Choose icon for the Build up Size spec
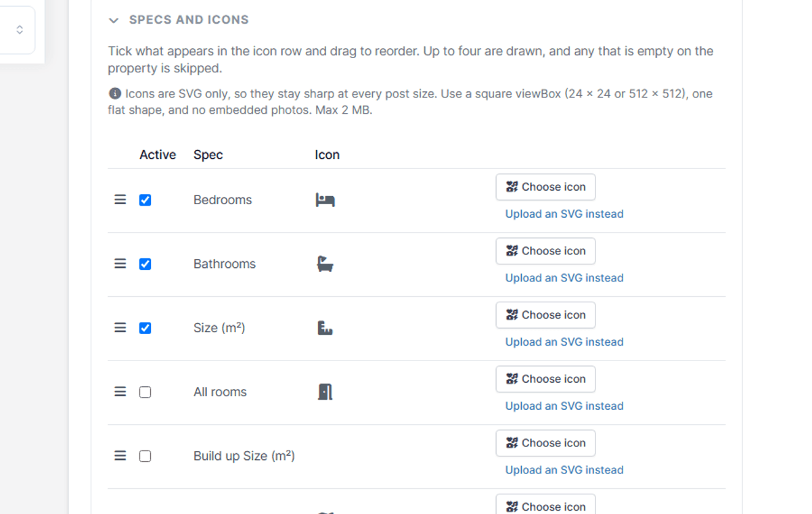The width and height of the screenshot is (812, 514). (x=545, y=443)
